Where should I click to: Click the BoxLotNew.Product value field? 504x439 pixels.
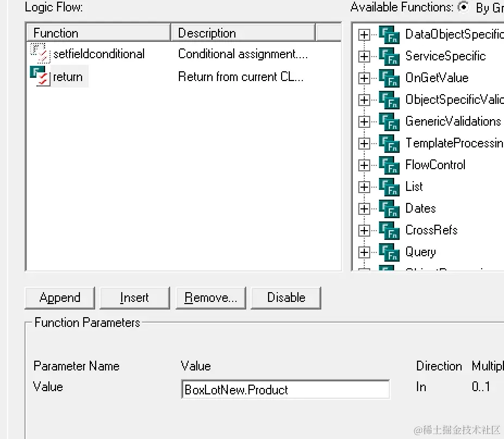[285, 389]
